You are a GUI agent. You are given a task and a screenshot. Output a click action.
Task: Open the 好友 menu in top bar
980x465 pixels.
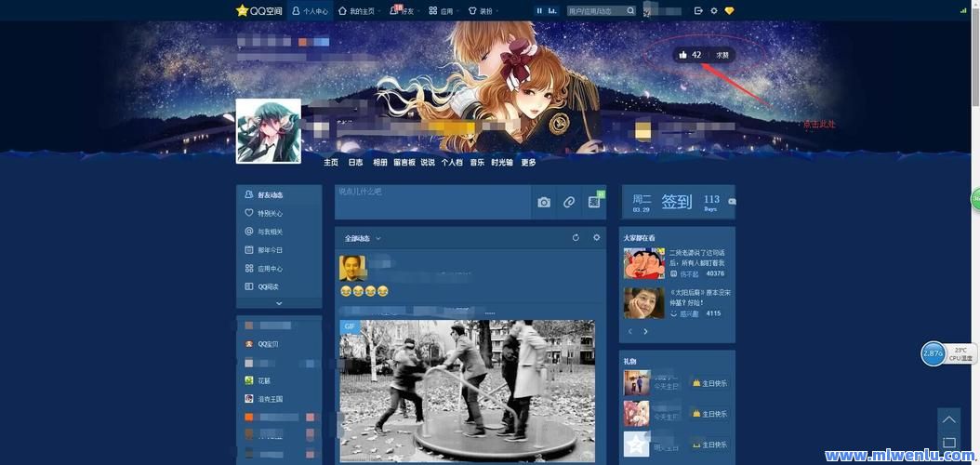click(x=404, y=10)
